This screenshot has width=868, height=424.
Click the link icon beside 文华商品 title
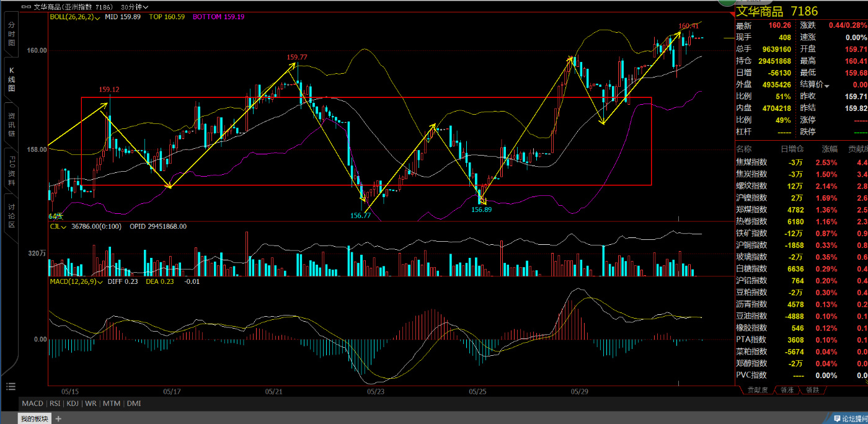(25, 7)
